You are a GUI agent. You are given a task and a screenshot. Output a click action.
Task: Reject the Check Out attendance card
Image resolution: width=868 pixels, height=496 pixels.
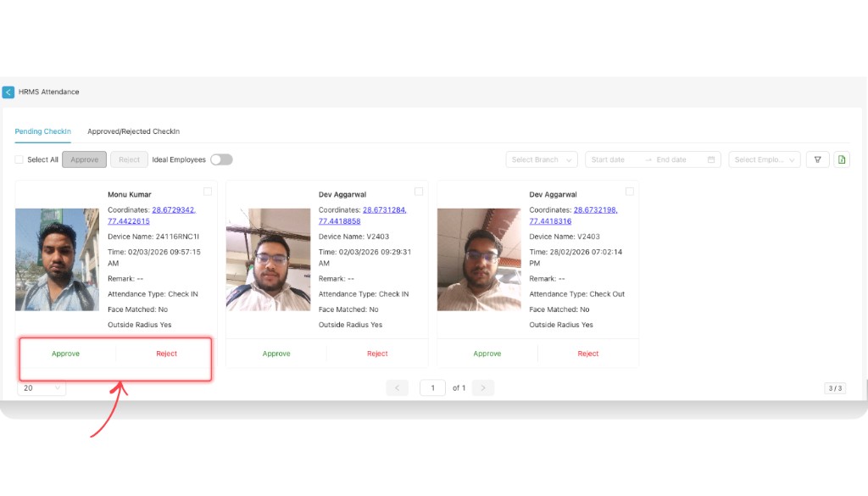[x=588, y=354]
